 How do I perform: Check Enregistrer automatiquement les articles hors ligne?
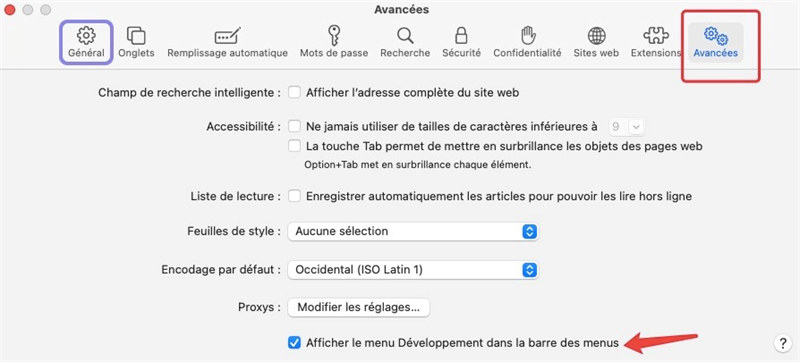[x=294, y=196]
